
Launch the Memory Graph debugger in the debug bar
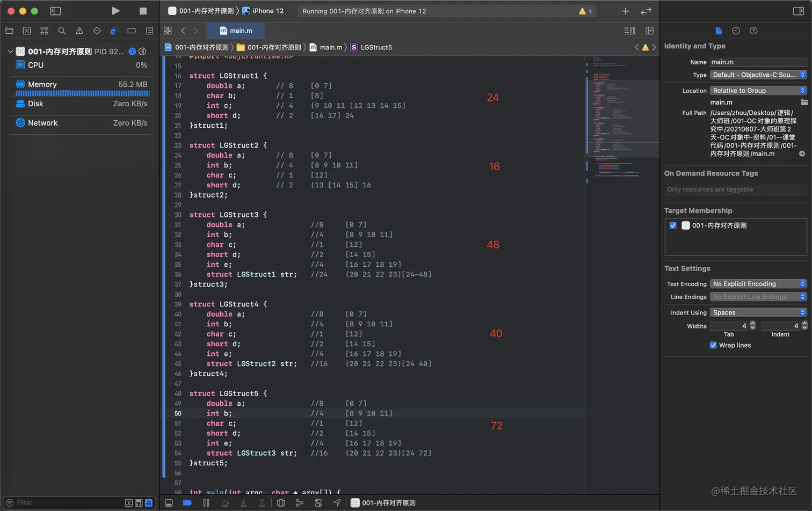pyautogui.click(x=299, y=503)
